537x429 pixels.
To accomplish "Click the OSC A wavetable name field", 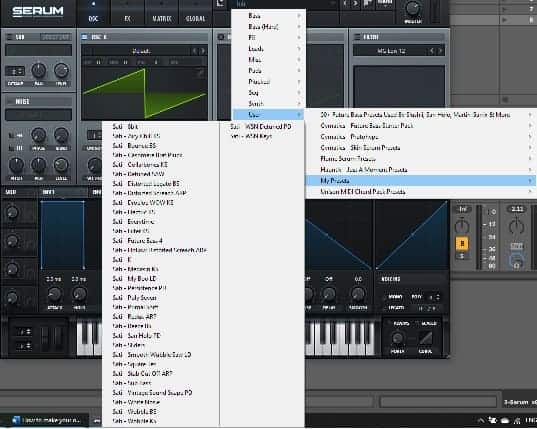I will point(141,51).
